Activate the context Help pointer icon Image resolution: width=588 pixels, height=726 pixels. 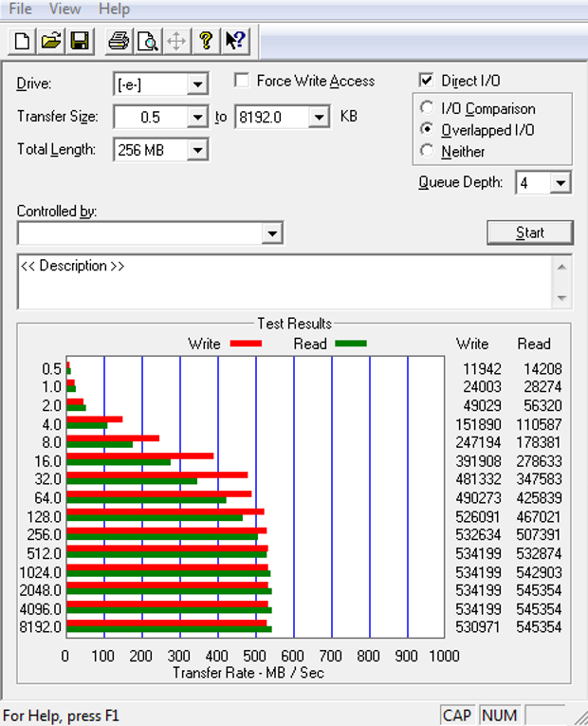[234, 41]
